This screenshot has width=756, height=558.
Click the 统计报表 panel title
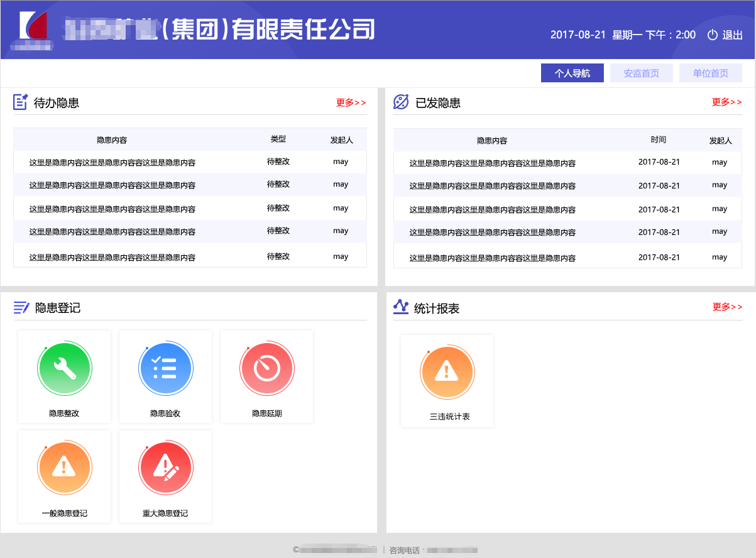(x=437, y=309)
